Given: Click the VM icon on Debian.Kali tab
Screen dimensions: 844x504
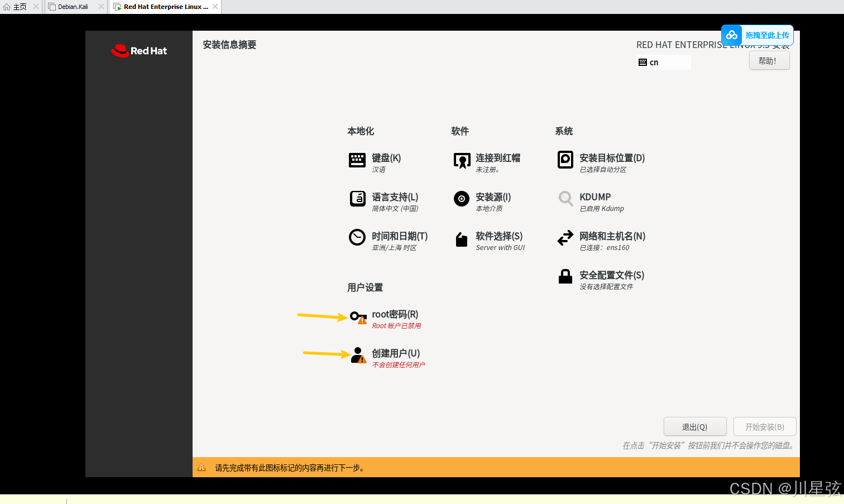Looking at the screenshot, I should click(x=52, y=7).
